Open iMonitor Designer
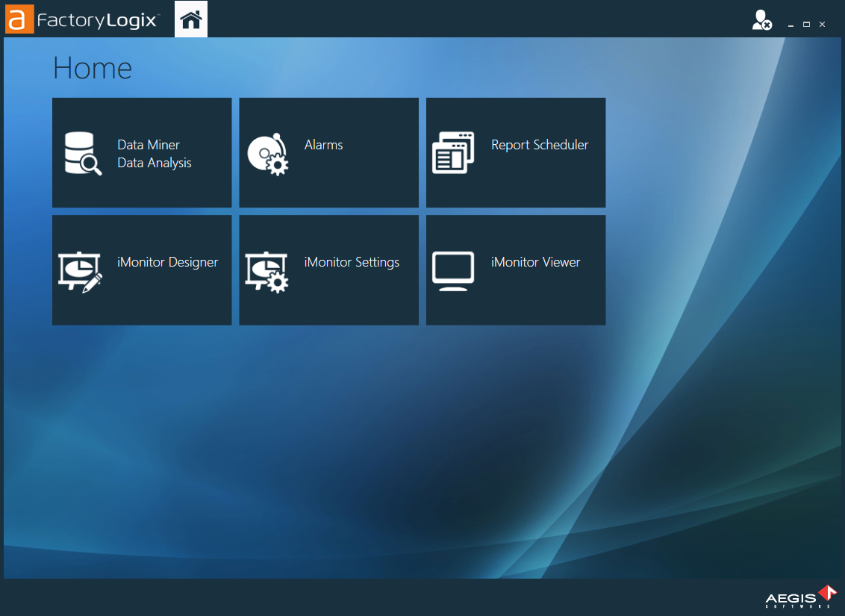This screenshot has width=845, height=616. pos(142,270)
